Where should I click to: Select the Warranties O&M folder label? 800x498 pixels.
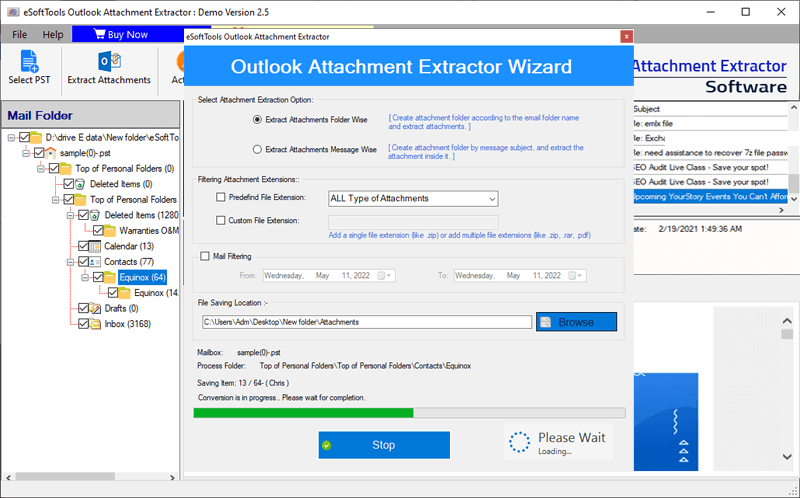(x=149, y=231)
